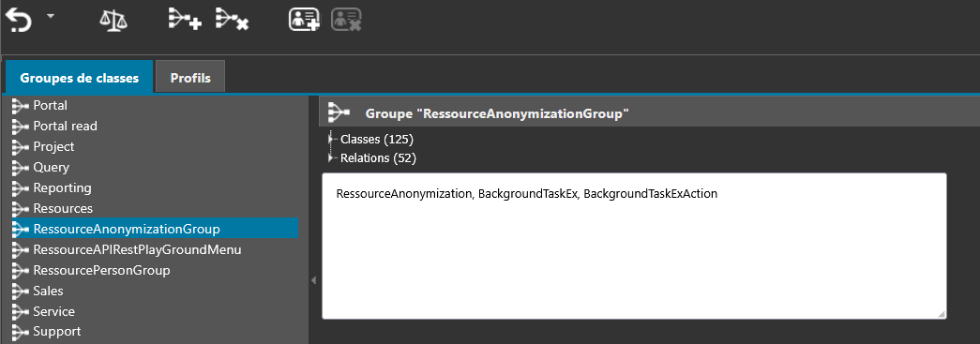This screenshot has height=344, width=980.
Task: Select the Portal read group
Action: (x=65, y=127)
